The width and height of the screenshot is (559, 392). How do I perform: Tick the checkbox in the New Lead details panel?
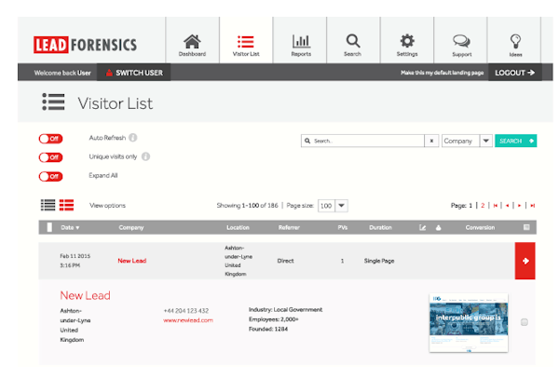click(x=524, y=322)
